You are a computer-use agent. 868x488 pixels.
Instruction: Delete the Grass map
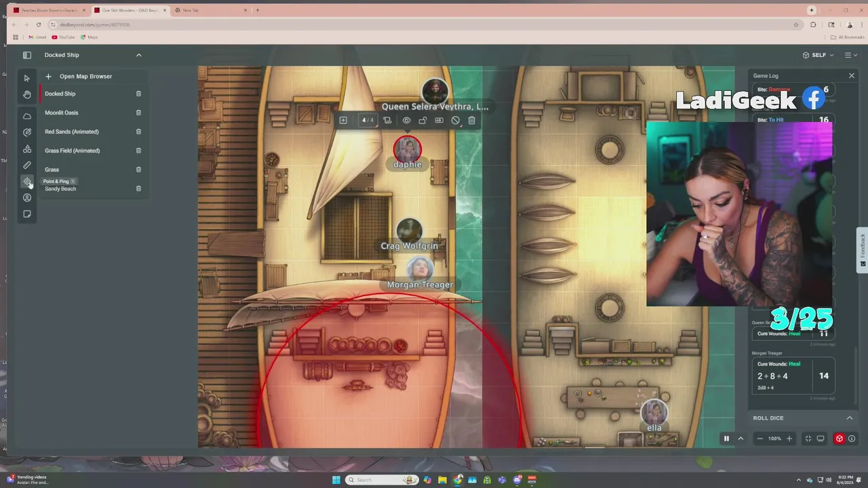pos(138,169)
